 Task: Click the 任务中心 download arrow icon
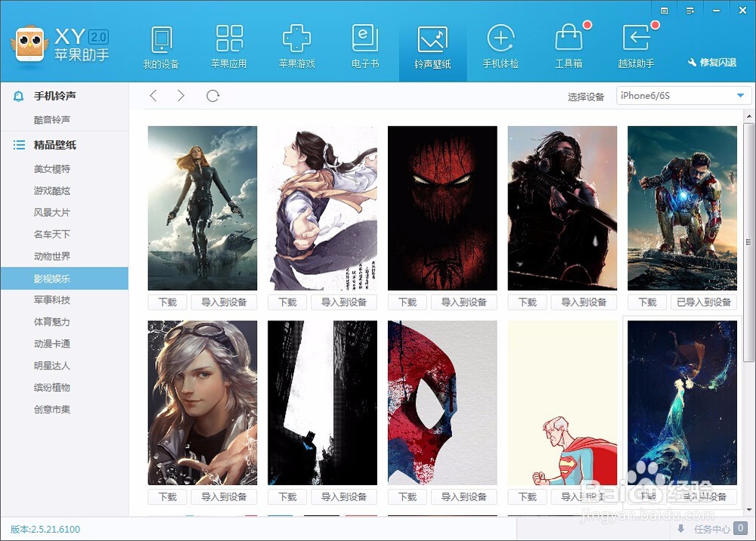pos(681,529)
